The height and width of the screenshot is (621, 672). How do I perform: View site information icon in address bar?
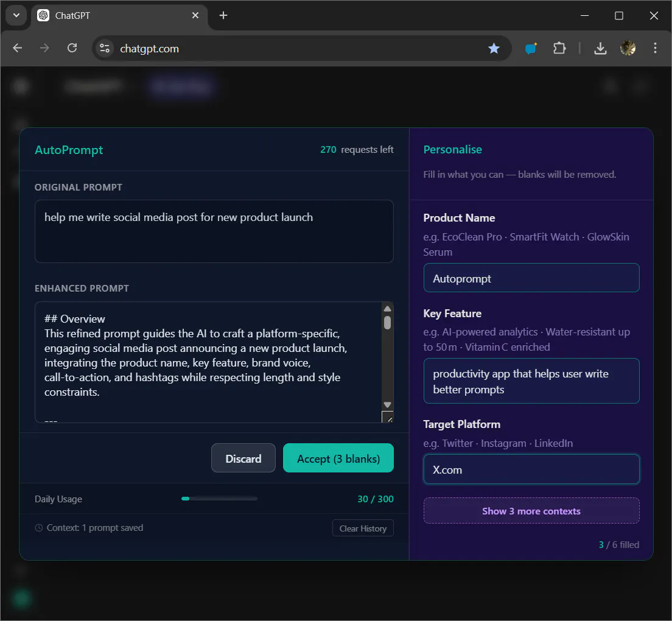[105, 48]
